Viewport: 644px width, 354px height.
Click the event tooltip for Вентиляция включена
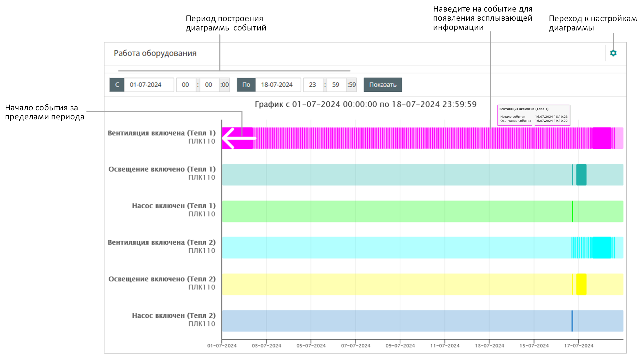coord(534,115)
